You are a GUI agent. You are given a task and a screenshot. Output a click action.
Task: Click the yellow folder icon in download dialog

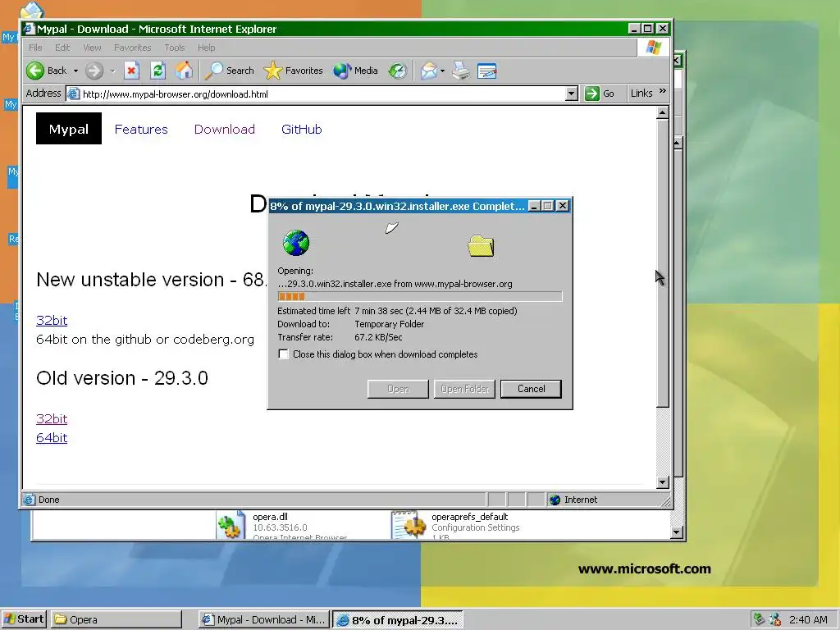tap(481, 246)
